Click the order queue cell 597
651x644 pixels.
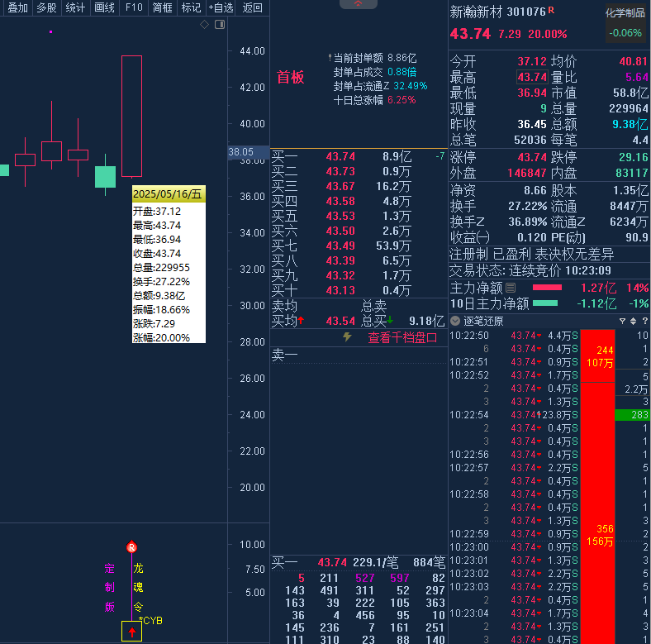coord(400,578)
